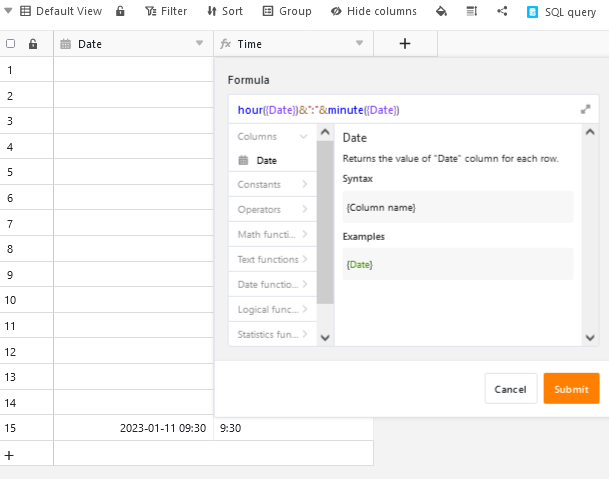609x479 pixels.
Task: Open the Filter tool in toolbar
Action: [x=165, y=11]
